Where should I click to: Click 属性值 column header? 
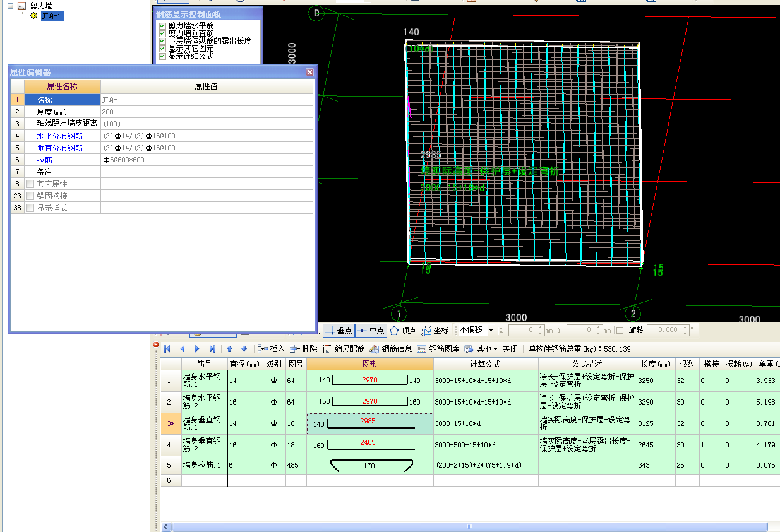(207, 86)
